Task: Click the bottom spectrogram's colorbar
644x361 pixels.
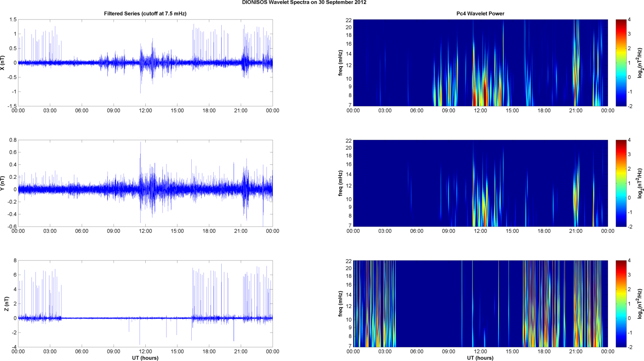Action: coord(621,304)
